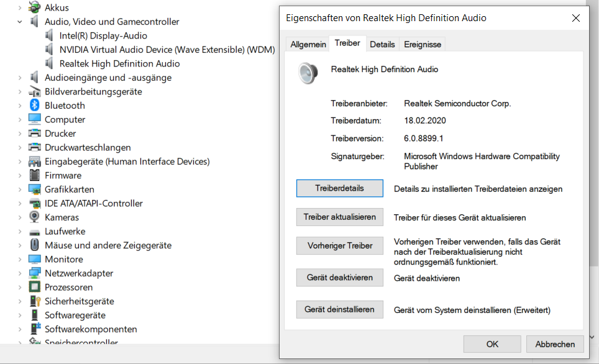Click the Softwarekomponenten icon
The width and height of the screenshot is (599, 364).
35,329
